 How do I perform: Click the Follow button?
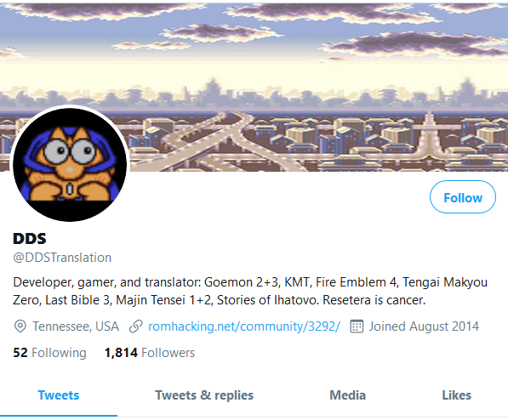462,197
